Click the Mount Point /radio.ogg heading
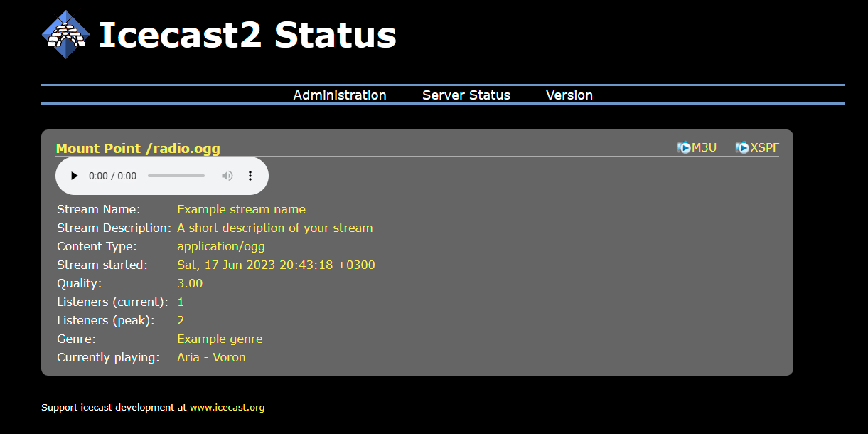Viewport: 868px width, 434px height. pyautogui.click(x=138, y=149)
